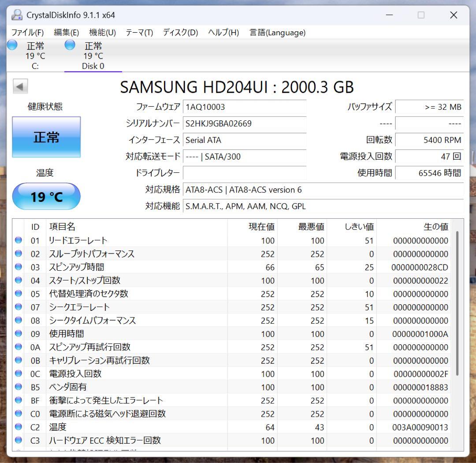
Task: Click the blue indicator for 電源投入回数 row 0C
Action: pos(18,373)
